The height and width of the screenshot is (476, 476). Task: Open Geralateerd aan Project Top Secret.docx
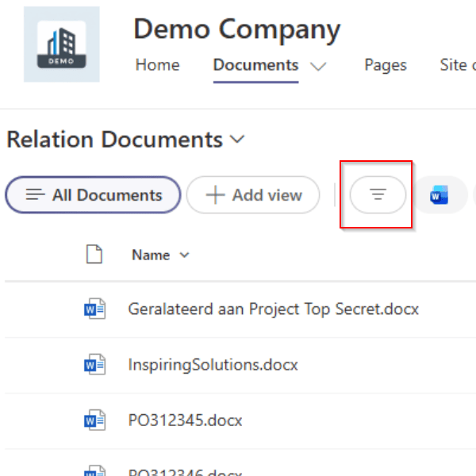(273, 309)
